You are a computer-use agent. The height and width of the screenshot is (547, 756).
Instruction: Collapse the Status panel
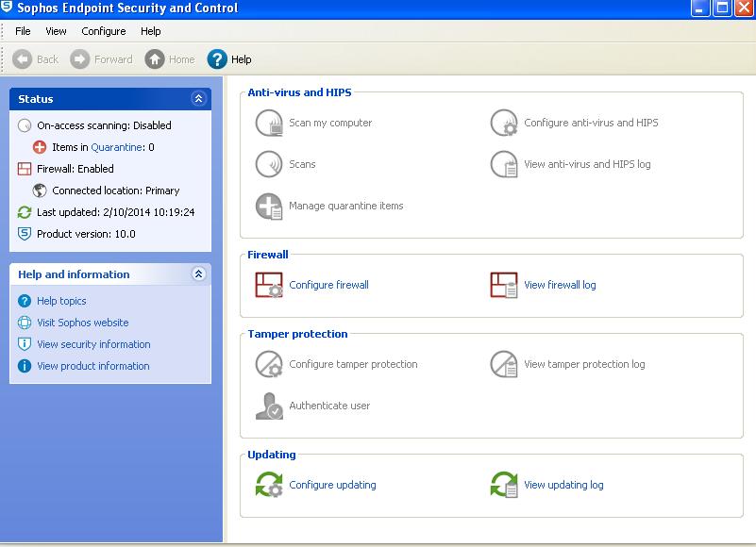pyautogui.click(x=198, y=99)
